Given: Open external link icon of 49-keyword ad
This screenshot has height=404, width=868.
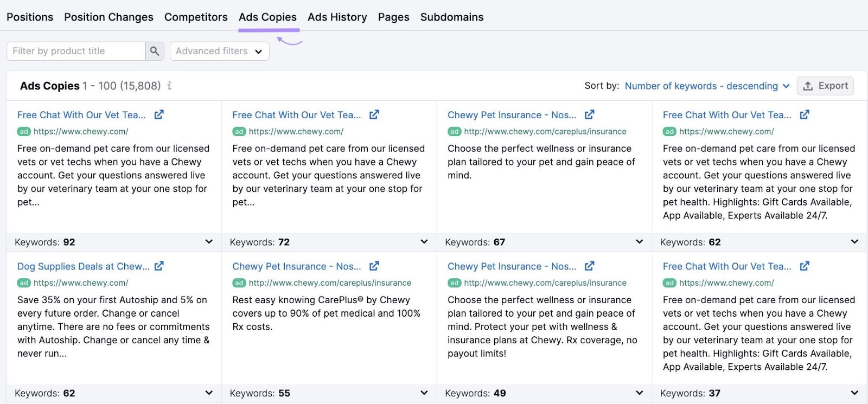Looking at the screenshot, I should 590,266.
